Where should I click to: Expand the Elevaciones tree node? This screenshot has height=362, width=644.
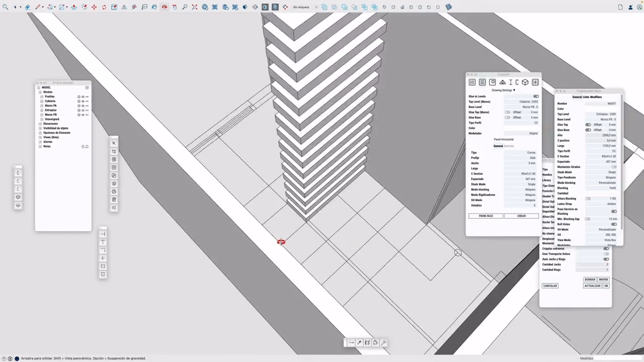click(x=39, y=124)
